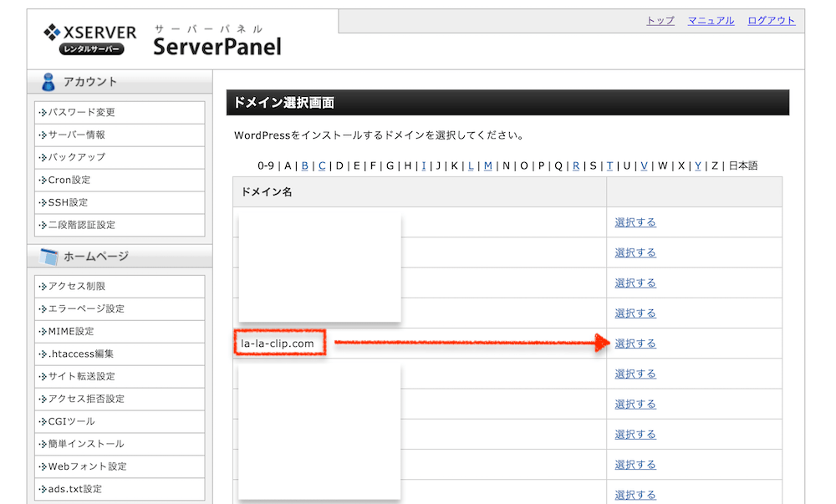
Task: Click the WordPress domain selection instruction text
Action: click(x=379, y=135)
